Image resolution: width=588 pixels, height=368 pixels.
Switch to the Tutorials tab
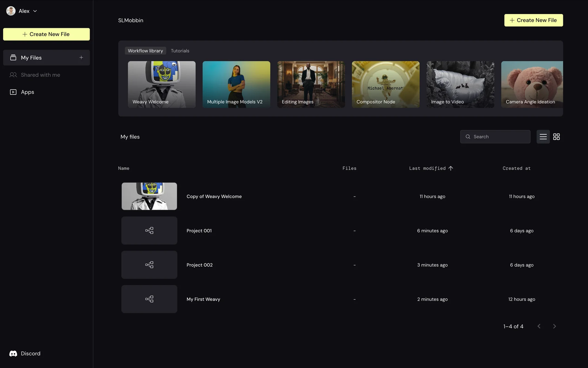[x=180, y=51]
